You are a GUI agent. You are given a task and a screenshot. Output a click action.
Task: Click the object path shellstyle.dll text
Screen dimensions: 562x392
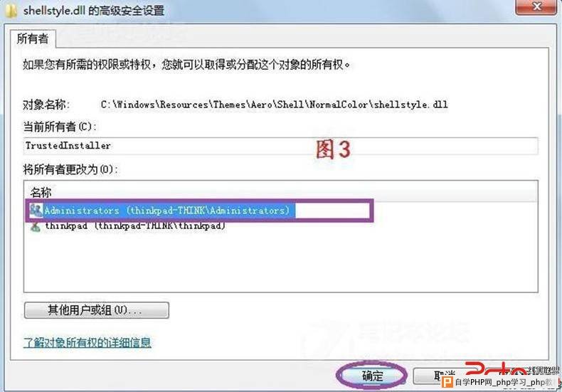(x=274, y=105)
